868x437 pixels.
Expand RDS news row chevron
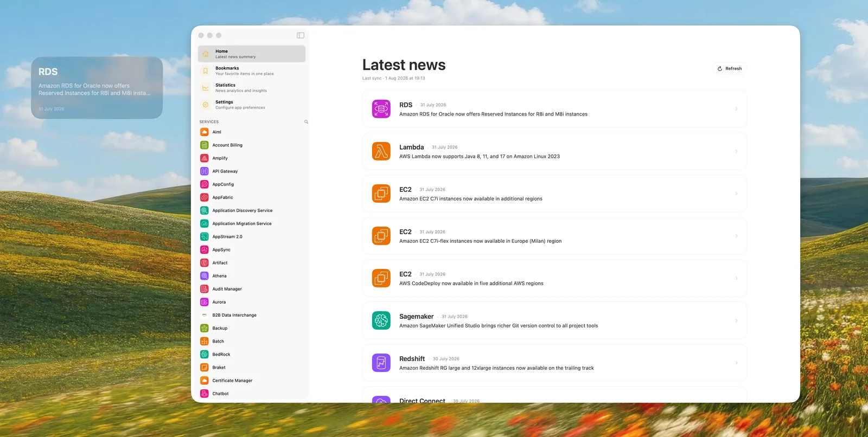[x=736, y=109]
